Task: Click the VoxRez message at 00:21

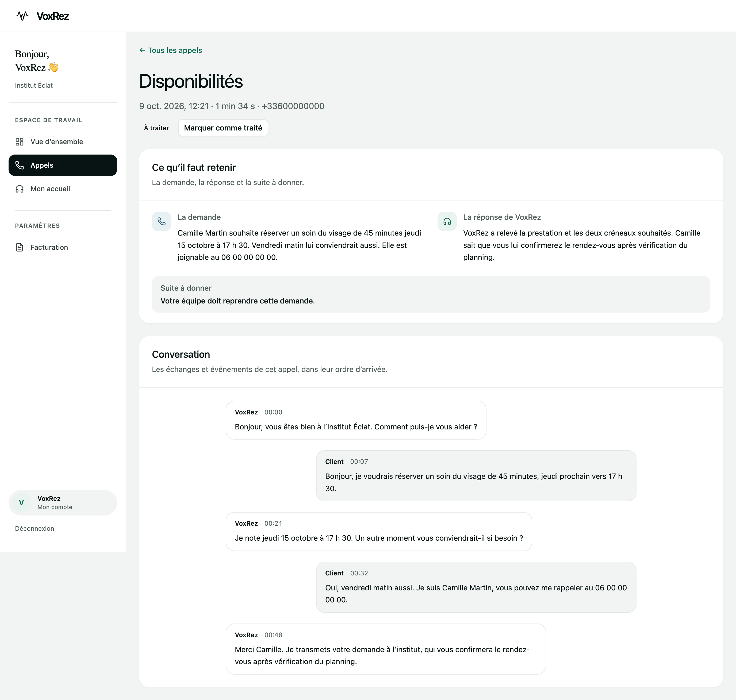Action: pyautogui.click(x=379, y=531)
